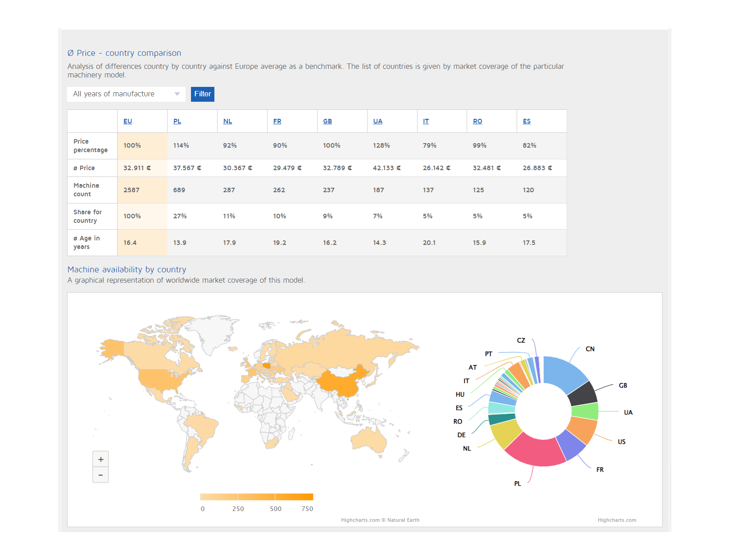Open Highcharts.com credit under donut chart
Image resolution: width=731 pixels, height=560 pixels.
[x=617, y=520]
